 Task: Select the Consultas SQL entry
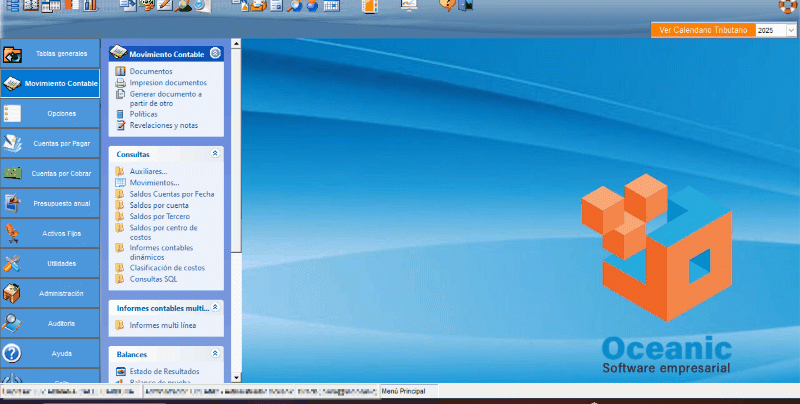pyautogui.click(x=153, y=279)
